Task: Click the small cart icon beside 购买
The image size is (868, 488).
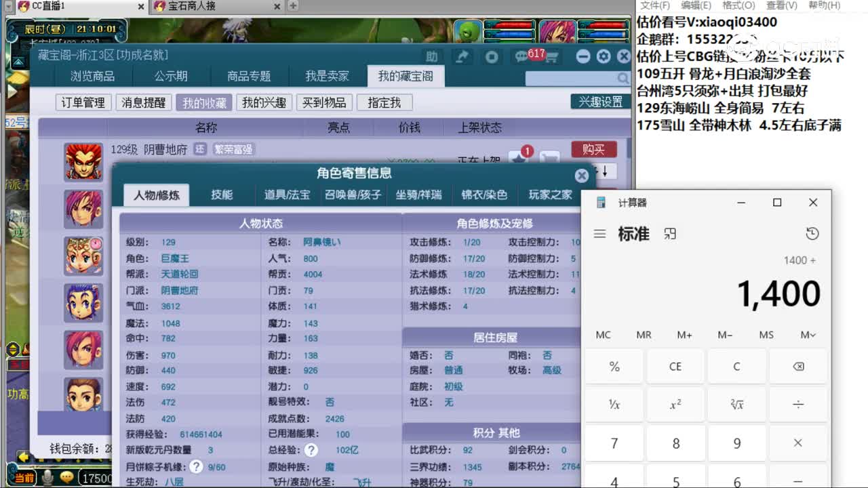Action: pos(549,157)
